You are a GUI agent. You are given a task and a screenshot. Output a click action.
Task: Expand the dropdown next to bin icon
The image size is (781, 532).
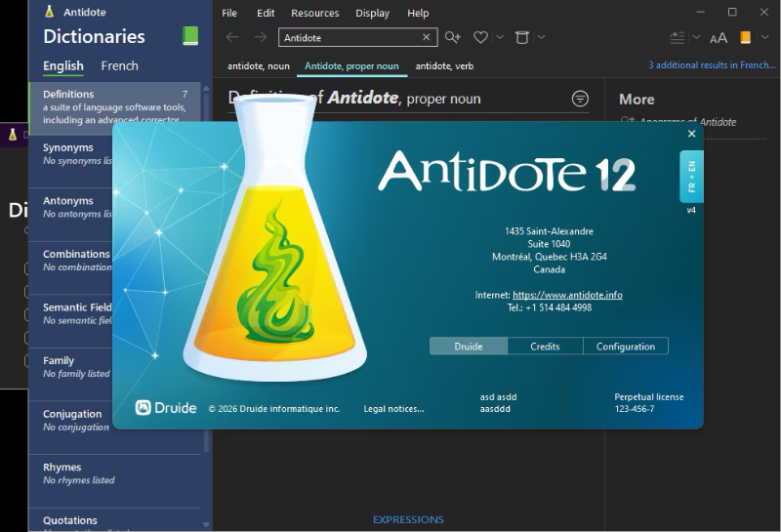click(542, 37)
